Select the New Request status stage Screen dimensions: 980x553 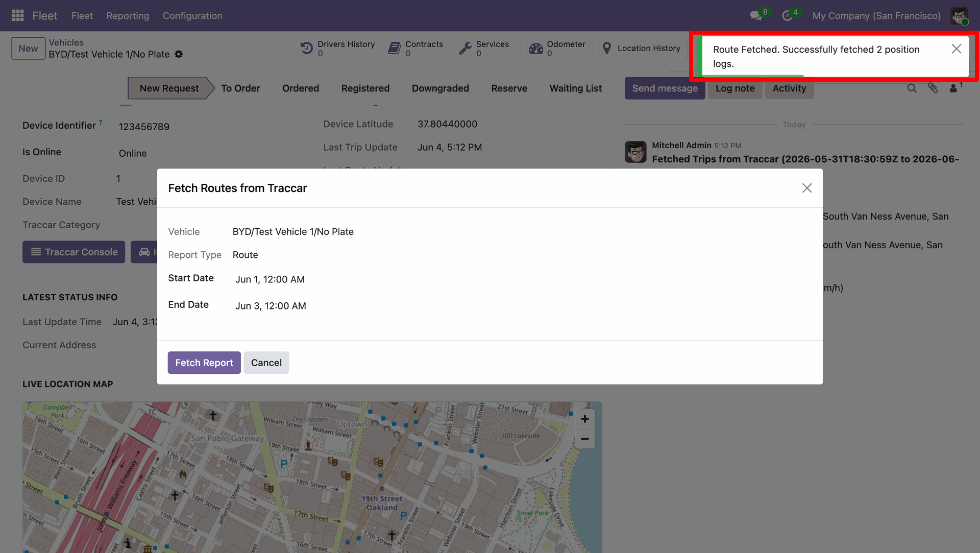[169, 88]
